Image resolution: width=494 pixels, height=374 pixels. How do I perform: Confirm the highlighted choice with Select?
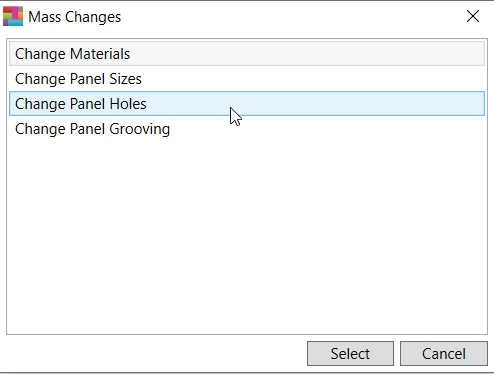pyautogui.click(x=350, y=353)
